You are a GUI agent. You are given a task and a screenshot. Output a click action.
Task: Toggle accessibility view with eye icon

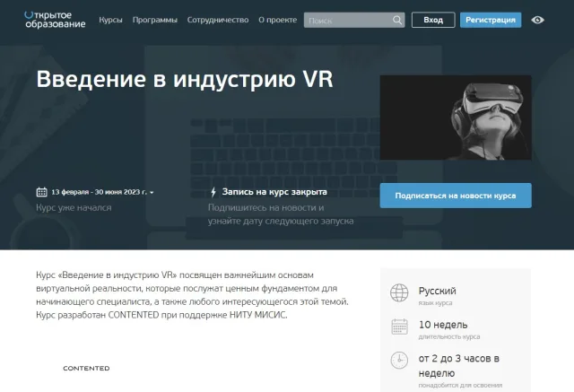point(537,20)
